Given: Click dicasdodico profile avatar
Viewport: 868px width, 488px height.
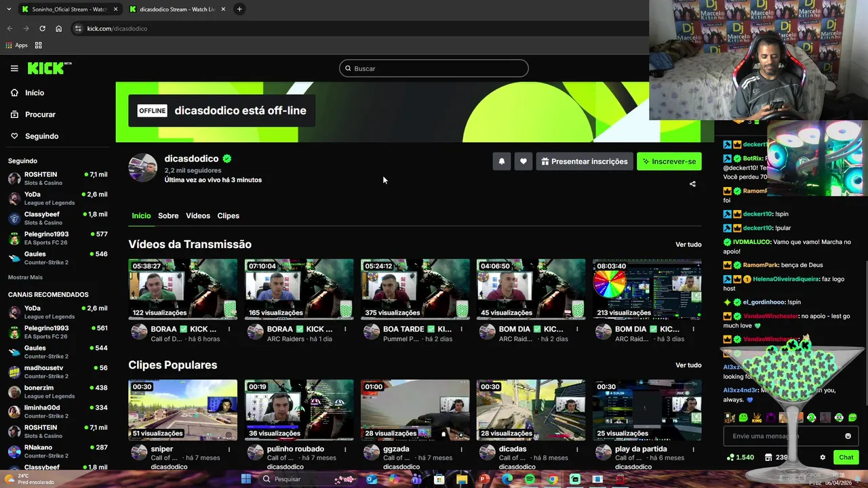Looking at the screenshot, I should pyautogui.click(x=143, y=167).
